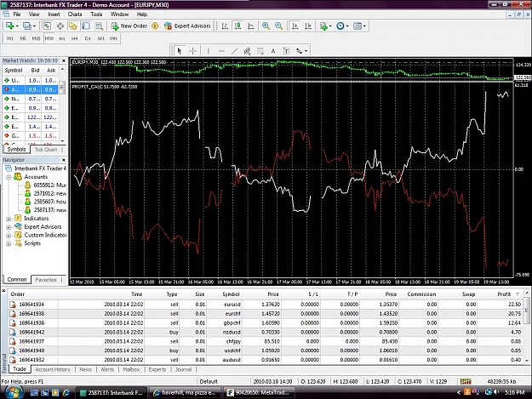Screen dimensions: 532x399
Task: Select the Crosshair tool
Action: pos(192,51)
